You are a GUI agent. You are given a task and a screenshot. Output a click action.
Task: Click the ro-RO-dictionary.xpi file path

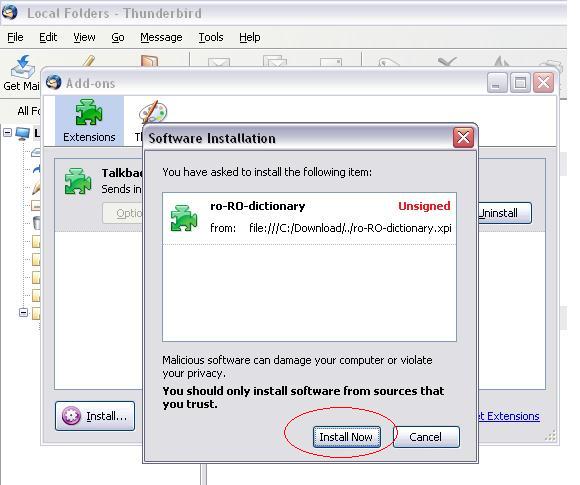coord(350,228)
